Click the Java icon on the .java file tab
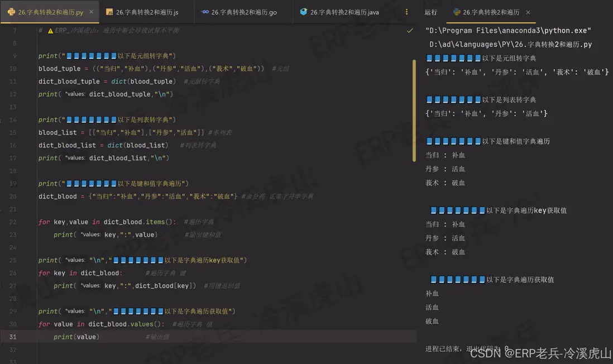613x364 pixels. point(303,11)
